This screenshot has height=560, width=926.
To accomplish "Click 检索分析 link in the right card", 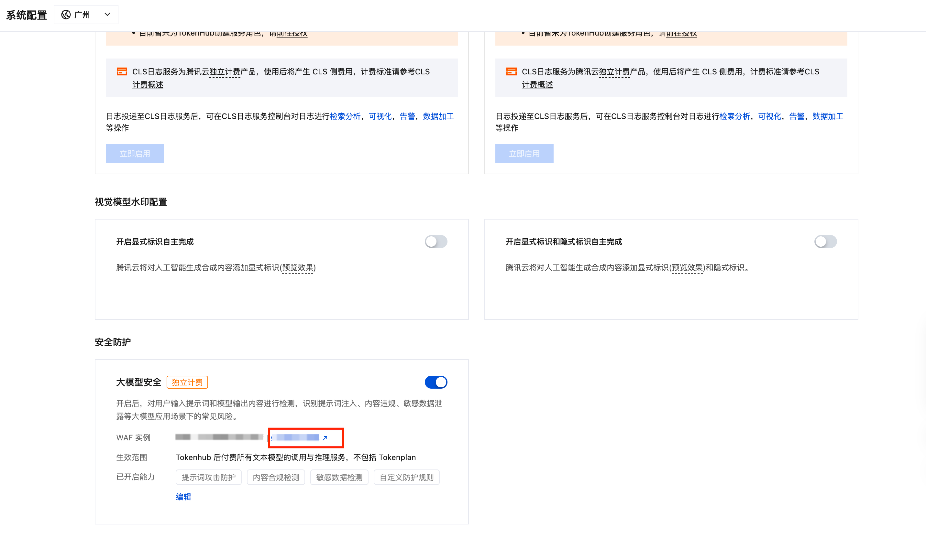I will click(x=734, y=116).
